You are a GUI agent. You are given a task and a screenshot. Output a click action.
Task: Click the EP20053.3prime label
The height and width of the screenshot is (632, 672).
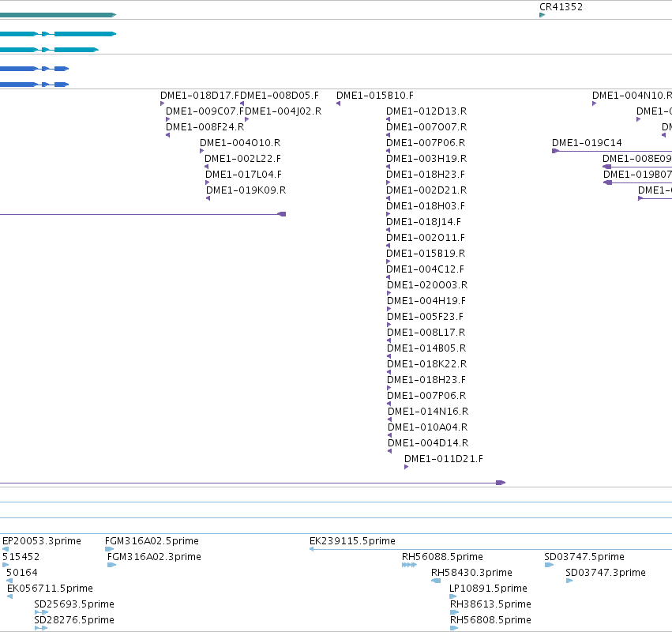tap(42, 540)
